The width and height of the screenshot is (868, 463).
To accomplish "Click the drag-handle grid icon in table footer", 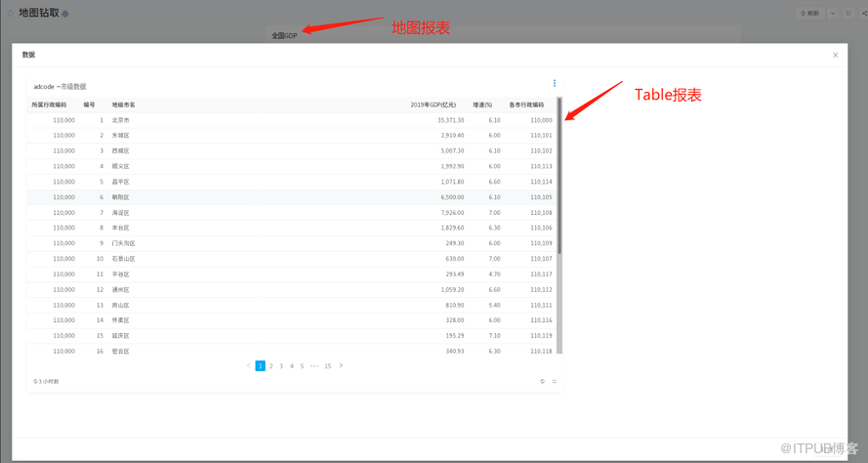I will (555, 381).
